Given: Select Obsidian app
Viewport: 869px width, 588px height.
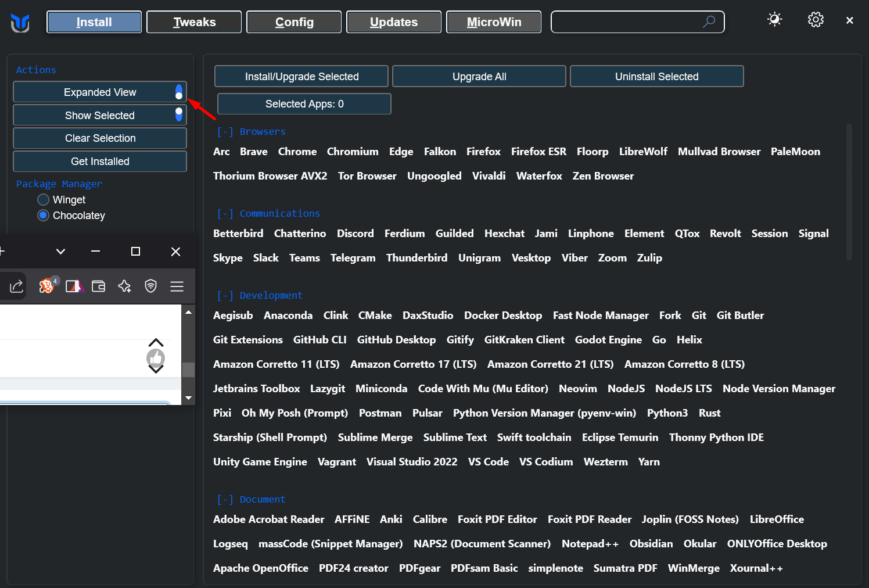Looking at the screenshot, I should point(651,544).
